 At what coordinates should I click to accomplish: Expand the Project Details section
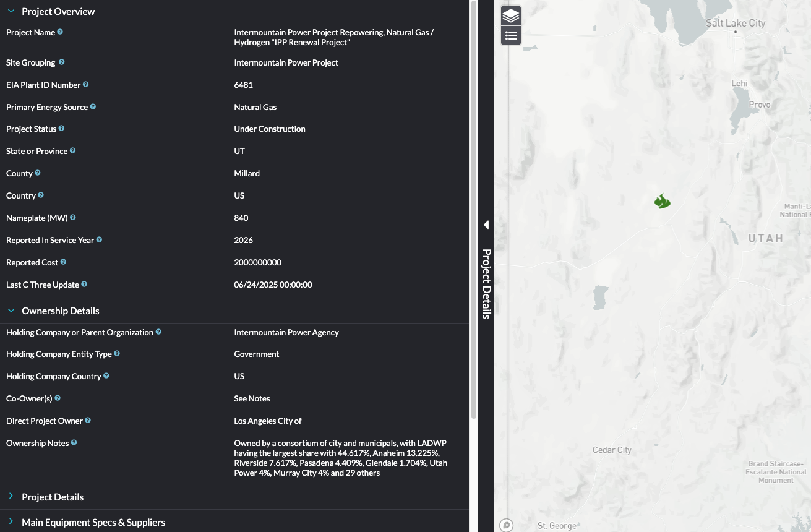(11, 496)
